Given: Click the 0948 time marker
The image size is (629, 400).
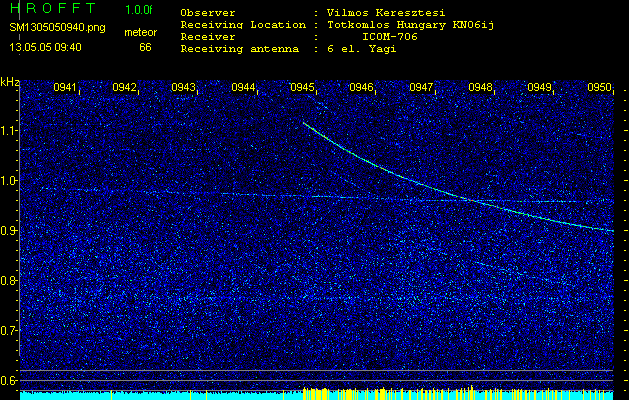Looking at the screenshot, I should (481, 88).
